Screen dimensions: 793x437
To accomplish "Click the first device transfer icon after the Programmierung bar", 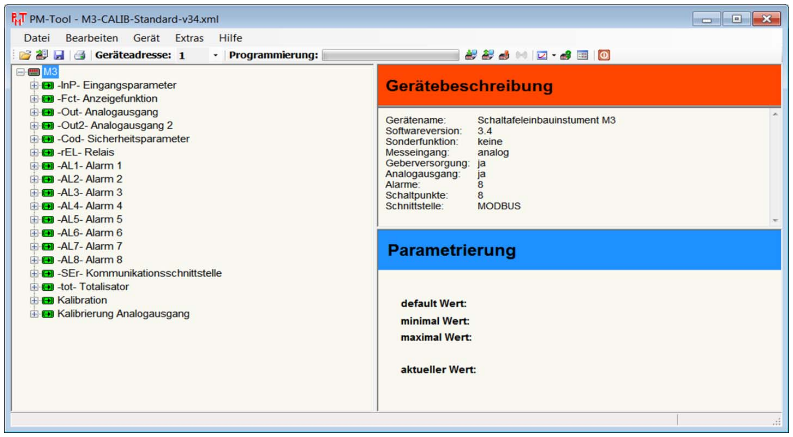I will point(471,55).
